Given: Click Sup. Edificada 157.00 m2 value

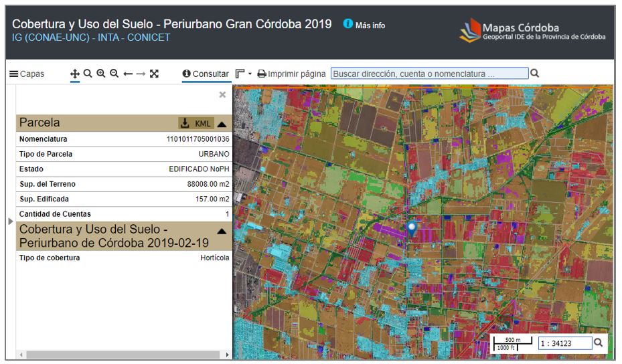Looking at the screenshot, I should point(212,199).
